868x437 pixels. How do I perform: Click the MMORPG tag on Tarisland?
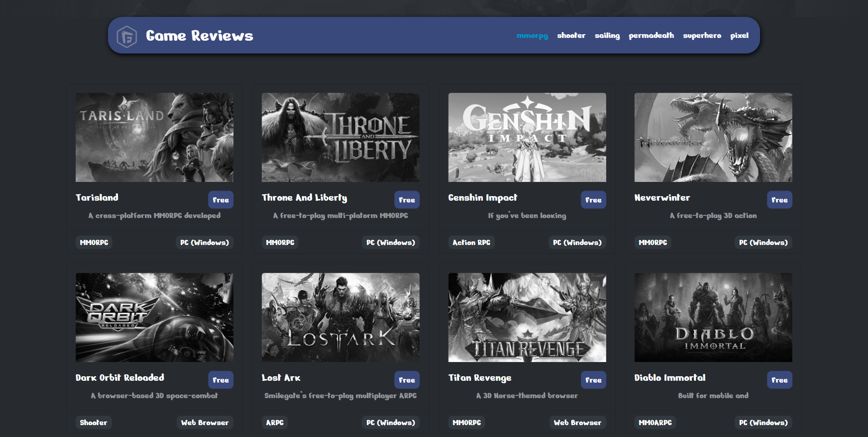coord(94,242)
